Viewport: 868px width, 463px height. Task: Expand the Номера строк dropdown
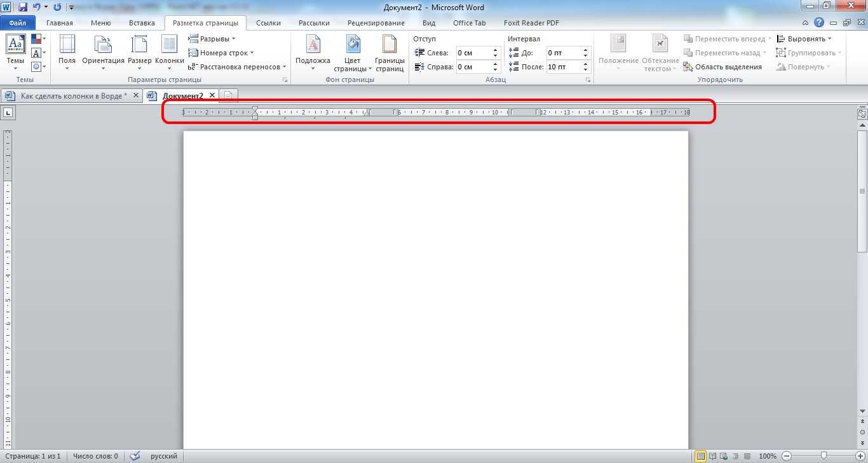point(221,53)
